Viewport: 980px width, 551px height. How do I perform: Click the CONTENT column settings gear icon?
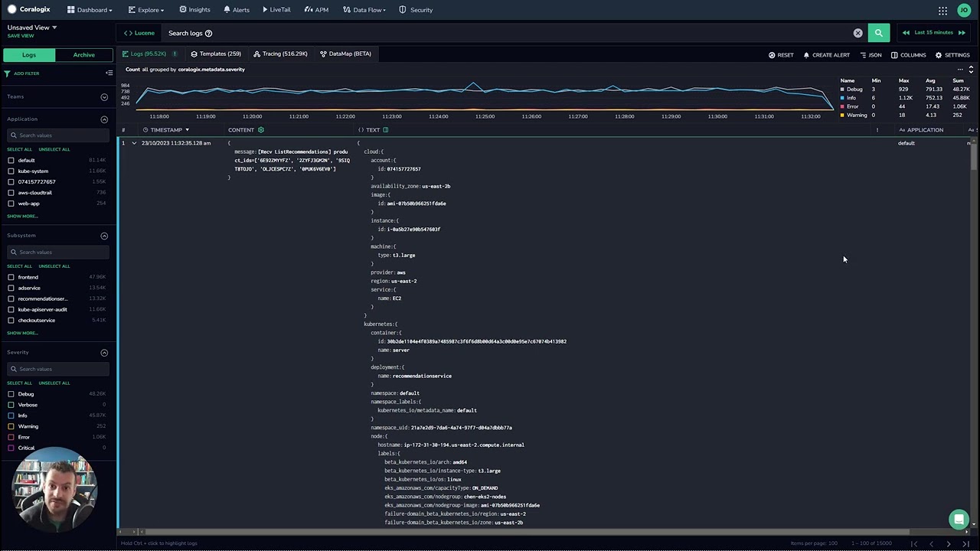point(260,130)
